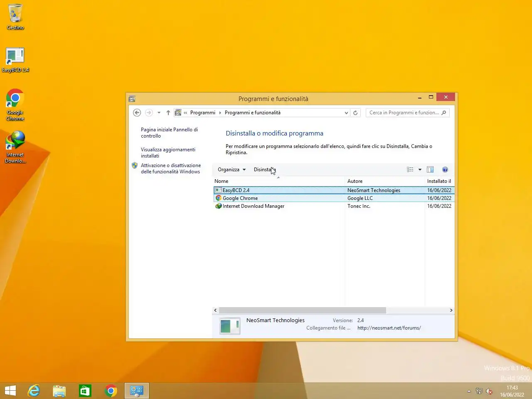
Task: Click the shield icon beside Windows features link
Action: 135,165
